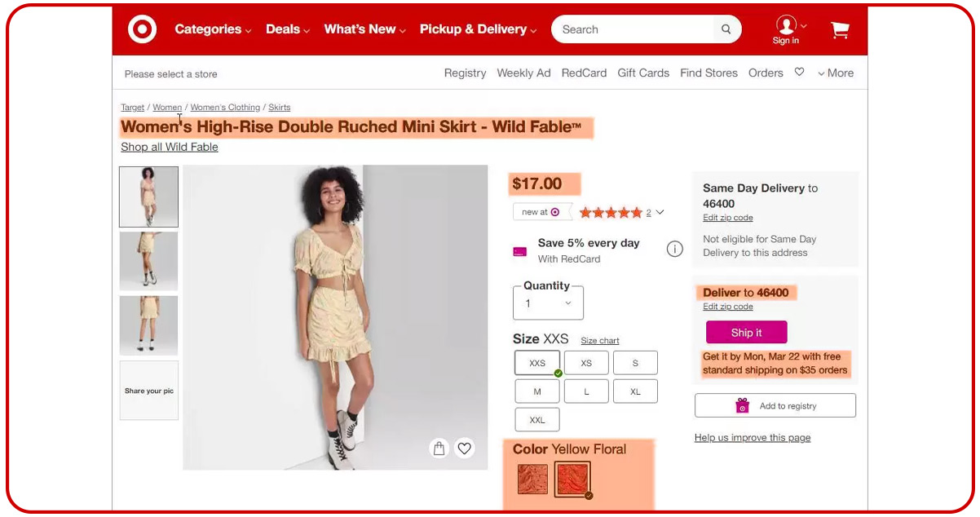This screenshot has height=517, width=980.
Task: Open the Pickup & Delivery menu
Action: [478, 29]
